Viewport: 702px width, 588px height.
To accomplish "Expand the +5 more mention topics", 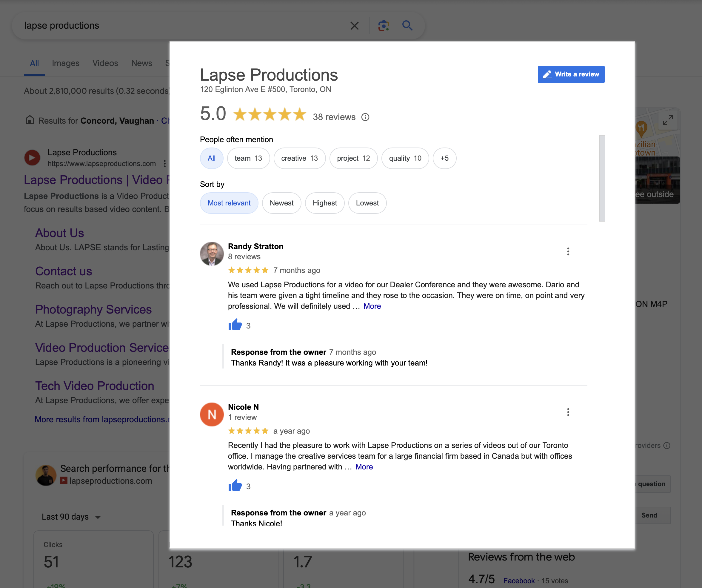I will 445,158.
